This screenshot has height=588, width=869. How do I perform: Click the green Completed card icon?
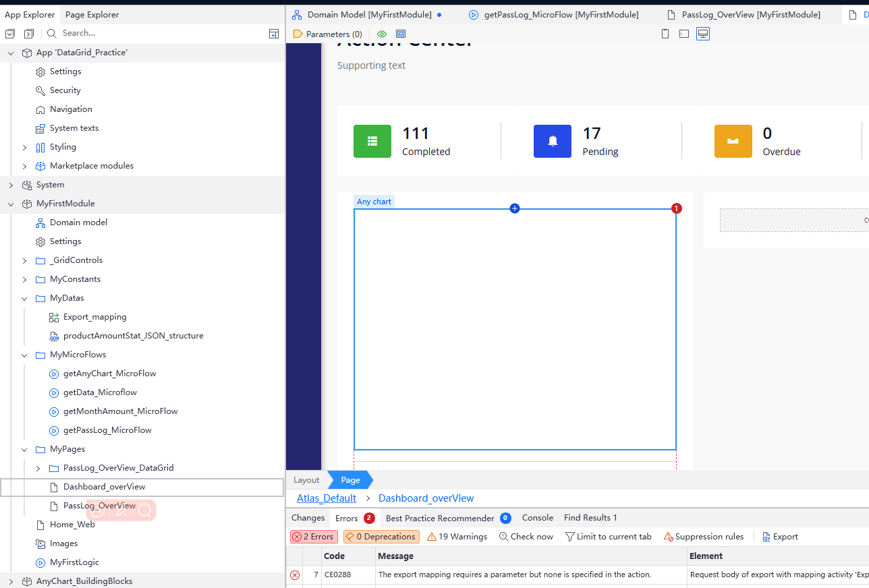[x=372, y=142]
